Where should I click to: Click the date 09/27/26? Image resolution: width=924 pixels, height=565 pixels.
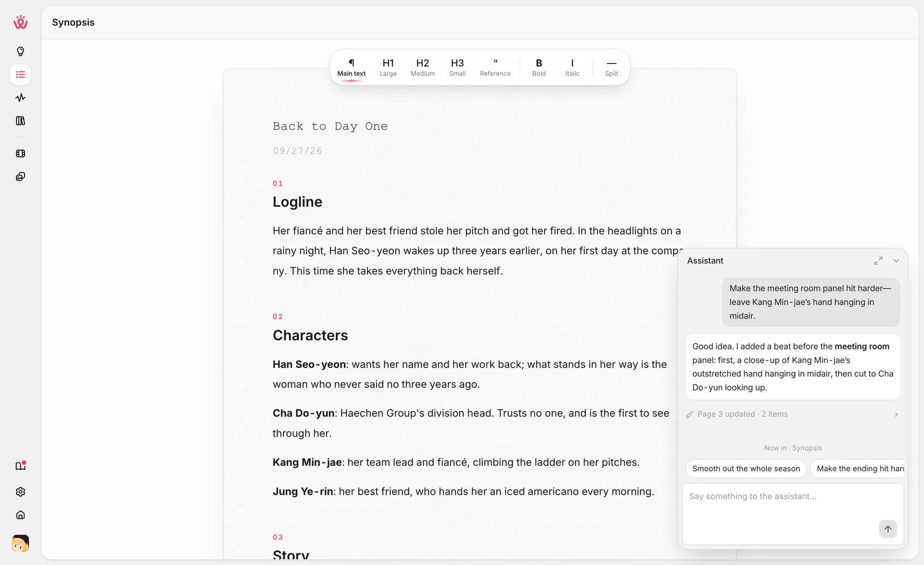pyautogui.click(x=298, y=151)
